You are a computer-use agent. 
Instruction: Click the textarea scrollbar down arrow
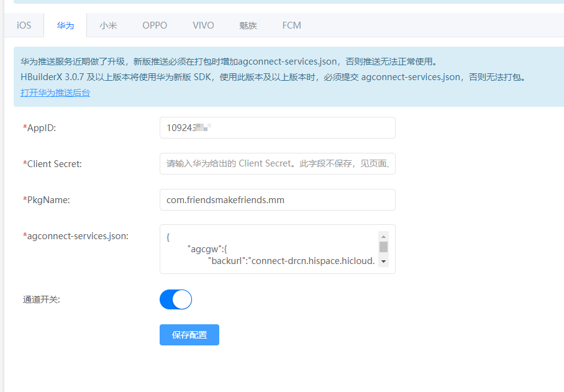pyautogui.click(x=383, y=262)
